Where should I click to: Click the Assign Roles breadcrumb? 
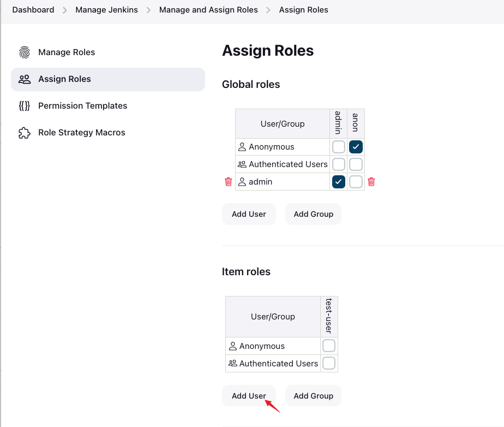(x=304, y=10)
